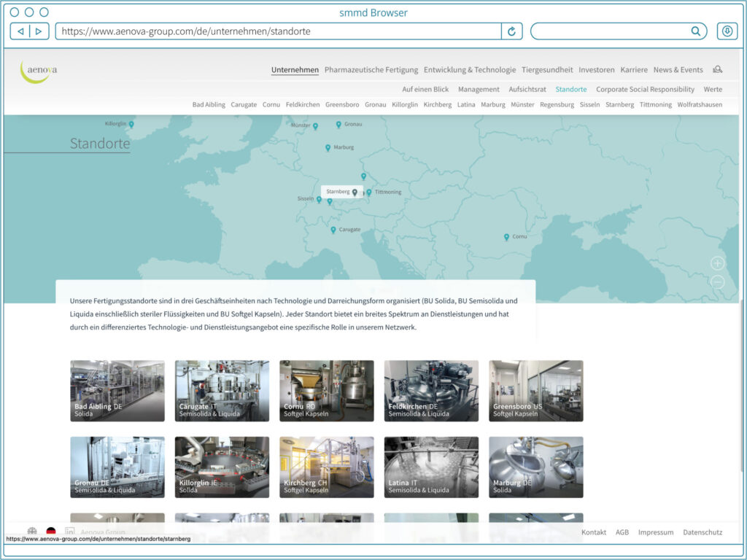Go to the Management submenu item
The height and width of the screenshot is (560, 747).
pyautogui.click(x=479, y=90)
